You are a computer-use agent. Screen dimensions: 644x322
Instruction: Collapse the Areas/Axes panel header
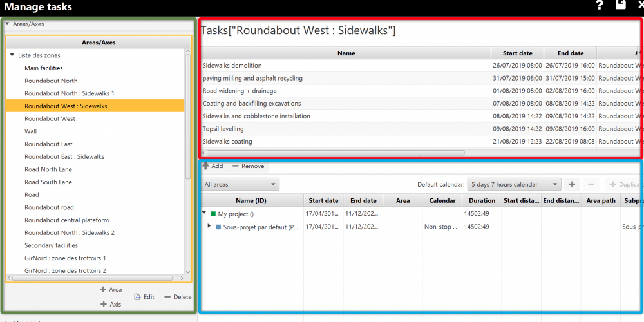point(7,24)
